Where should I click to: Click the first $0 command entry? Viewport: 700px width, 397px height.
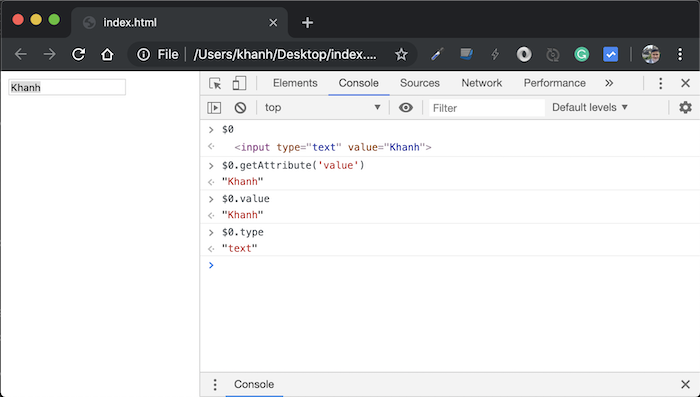pos(228,129)
